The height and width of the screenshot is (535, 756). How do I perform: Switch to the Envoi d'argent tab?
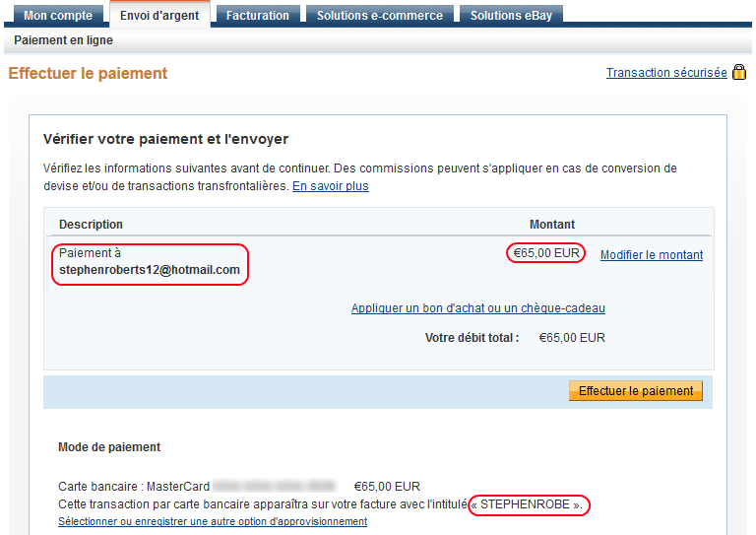coord(158,16)
